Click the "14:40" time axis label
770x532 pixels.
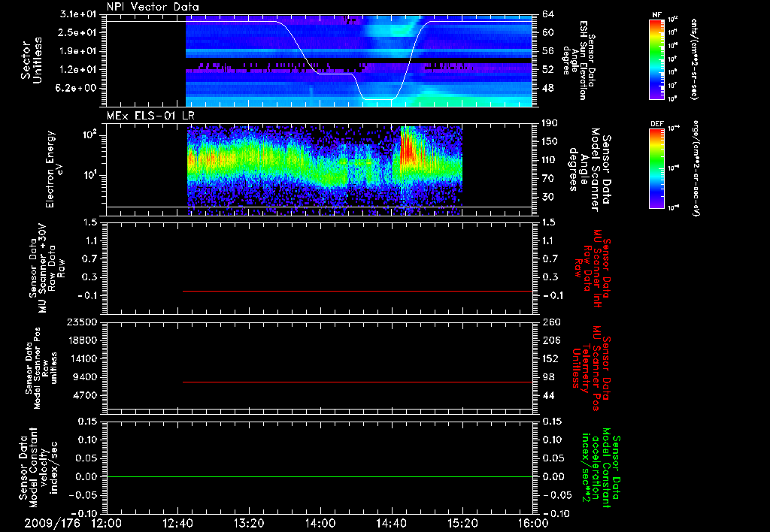click(x=391, y=523)
